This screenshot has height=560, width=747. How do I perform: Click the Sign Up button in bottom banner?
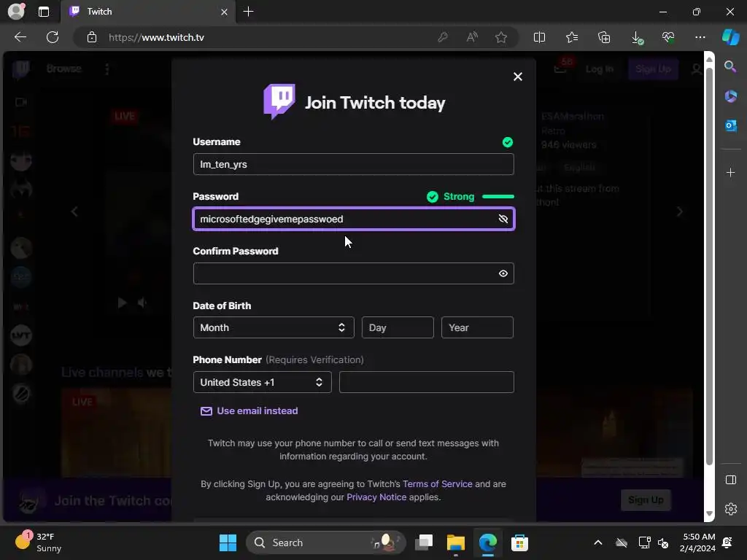[x=646, y=500]
